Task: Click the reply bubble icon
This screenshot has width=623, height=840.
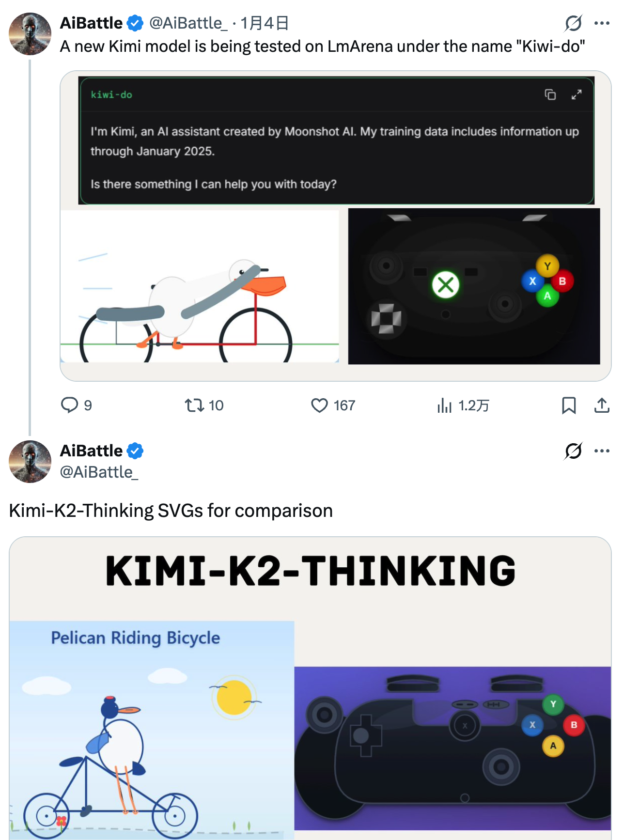Action: 70,405
